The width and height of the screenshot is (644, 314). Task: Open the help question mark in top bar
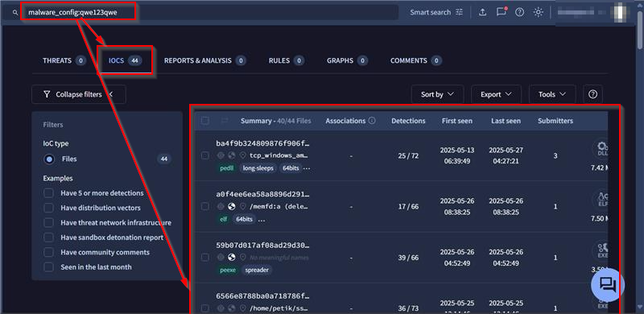[x=519, y=12]
